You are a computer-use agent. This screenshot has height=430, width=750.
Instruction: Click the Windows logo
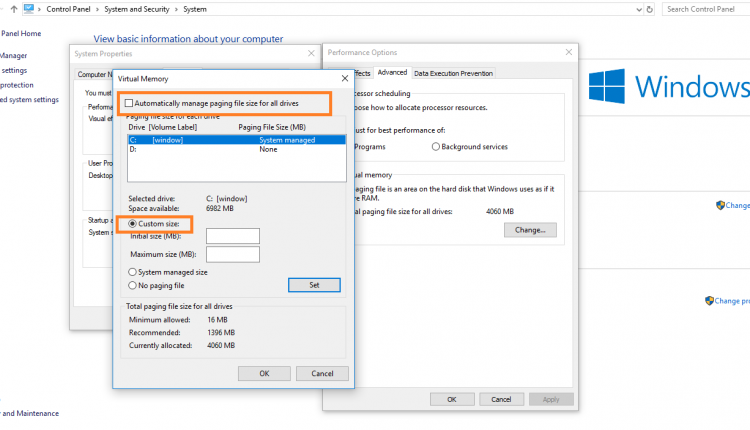tap(607, 86)
